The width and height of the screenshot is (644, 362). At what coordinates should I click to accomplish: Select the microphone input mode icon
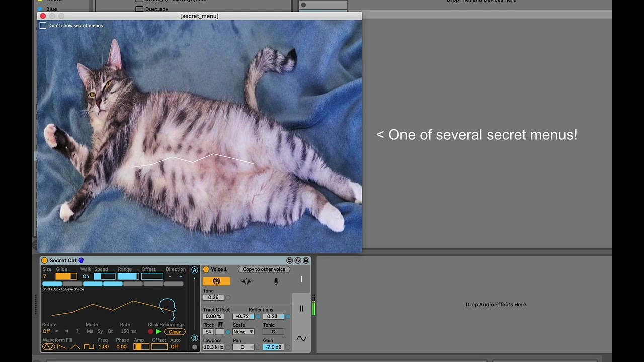[x=276, y=281]
